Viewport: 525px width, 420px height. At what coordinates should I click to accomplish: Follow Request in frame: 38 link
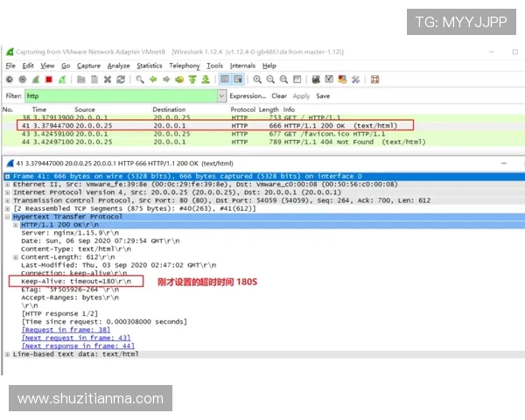66,330
